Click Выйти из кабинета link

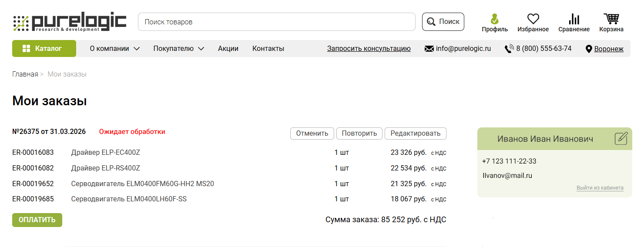[x=600, y=188]
